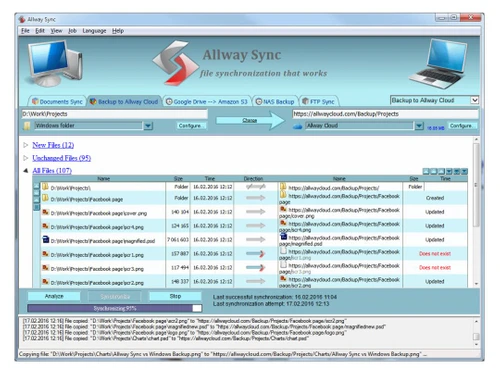The width and height of the screenshot is (500, 375).
Task: Click the shield icon on FTP Sync tab
Action: (305, 101)
